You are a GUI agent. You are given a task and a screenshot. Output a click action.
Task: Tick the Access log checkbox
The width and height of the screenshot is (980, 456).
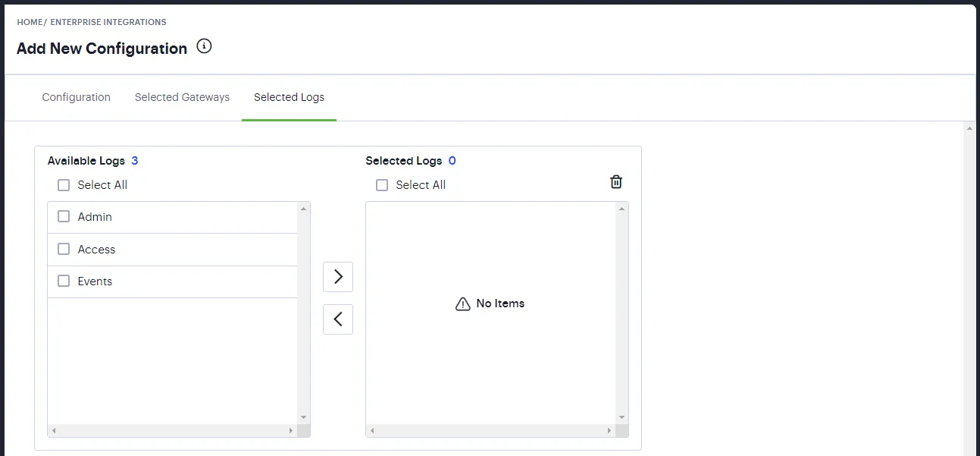point(64,249)
